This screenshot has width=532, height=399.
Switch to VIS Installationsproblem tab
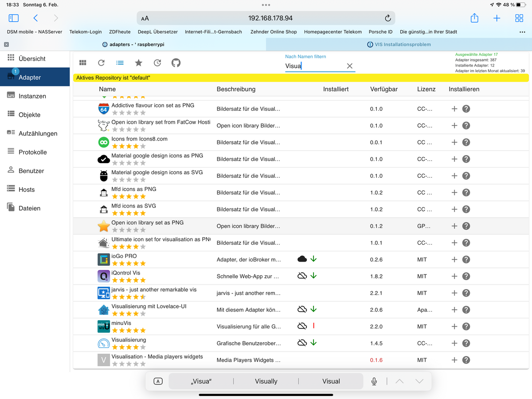[x=399, y=44]
